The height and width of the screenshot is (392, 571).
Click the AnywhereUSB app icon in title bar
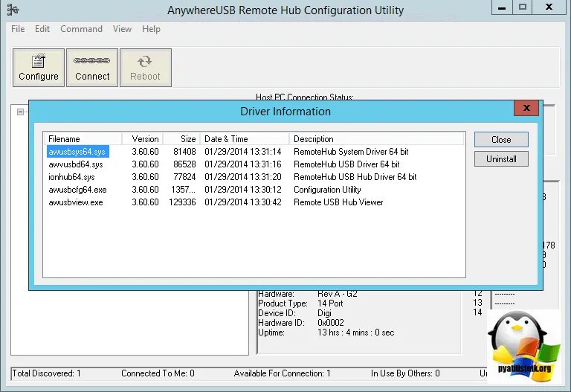pyautogui.click(x=13, y=10)
